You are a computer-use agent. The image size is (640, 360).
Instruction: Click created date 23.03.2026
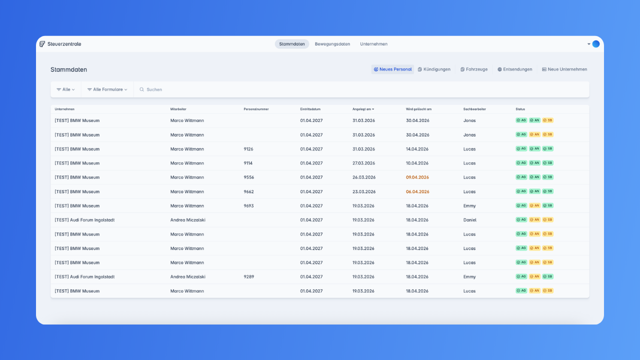(364, 191)
